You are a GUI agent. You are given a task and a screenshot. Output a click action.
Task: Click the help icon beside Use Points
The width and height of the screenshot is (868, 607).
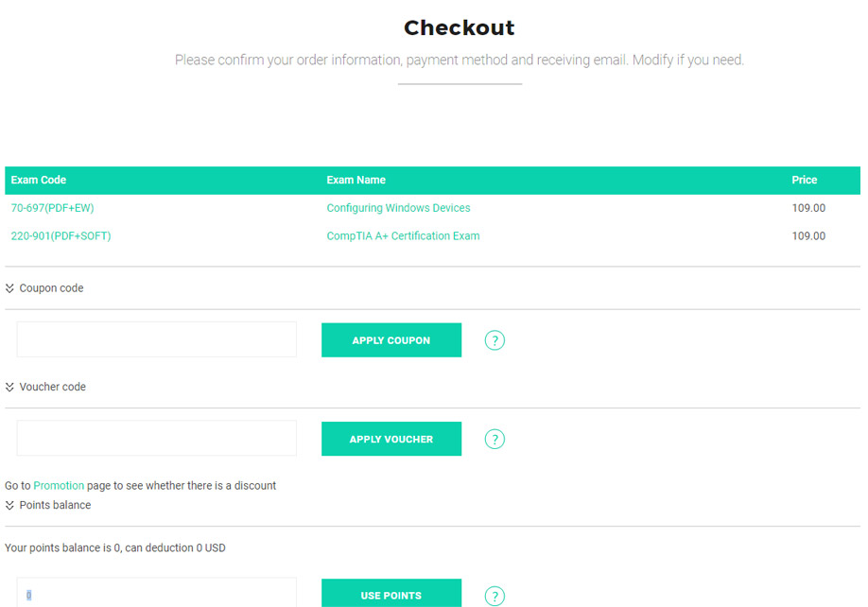pos(495,596)
